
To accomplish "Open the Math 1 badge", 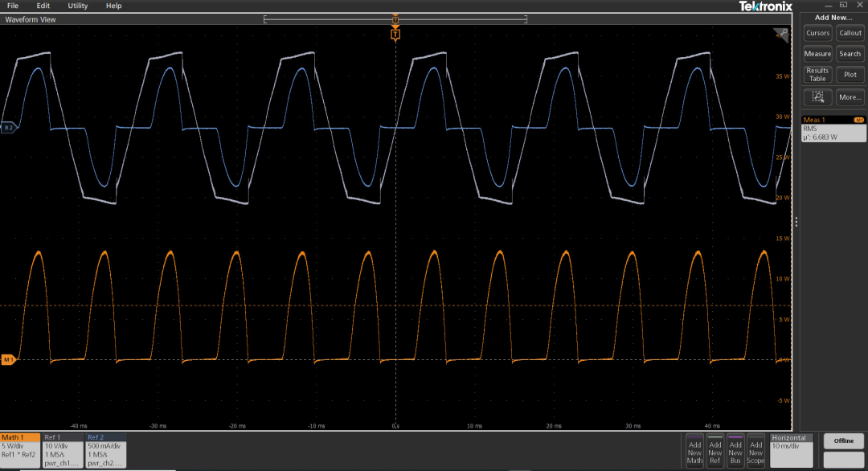I will coord(20,450).
